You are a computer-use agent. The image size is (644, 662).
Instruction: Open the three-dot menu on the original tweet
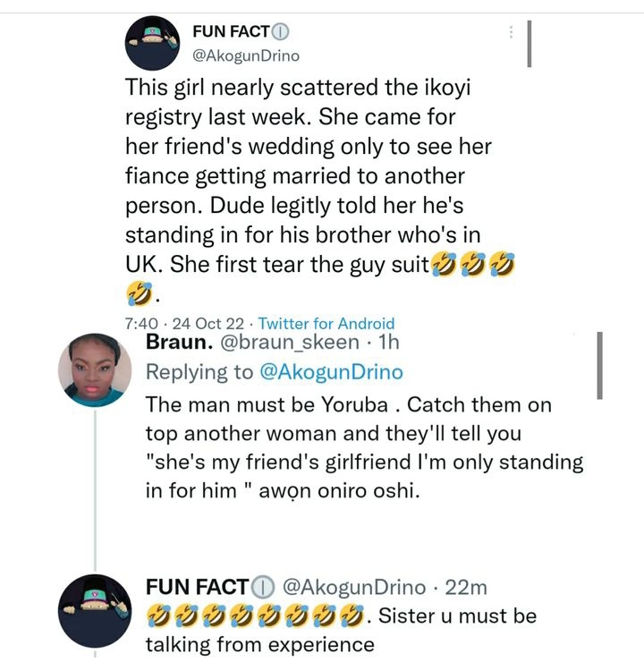[511, 32]
